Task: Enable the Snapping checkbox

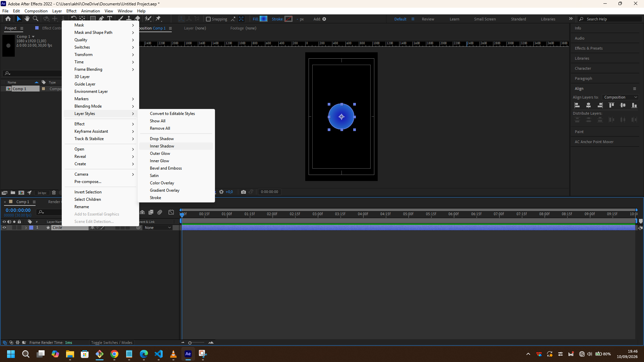Action: [x=208, y=19]
